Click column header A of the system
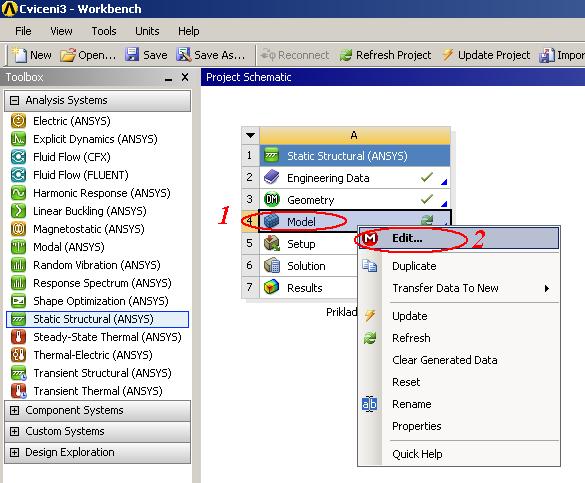Viewport: 585px width, 483px height. (354, 135)
